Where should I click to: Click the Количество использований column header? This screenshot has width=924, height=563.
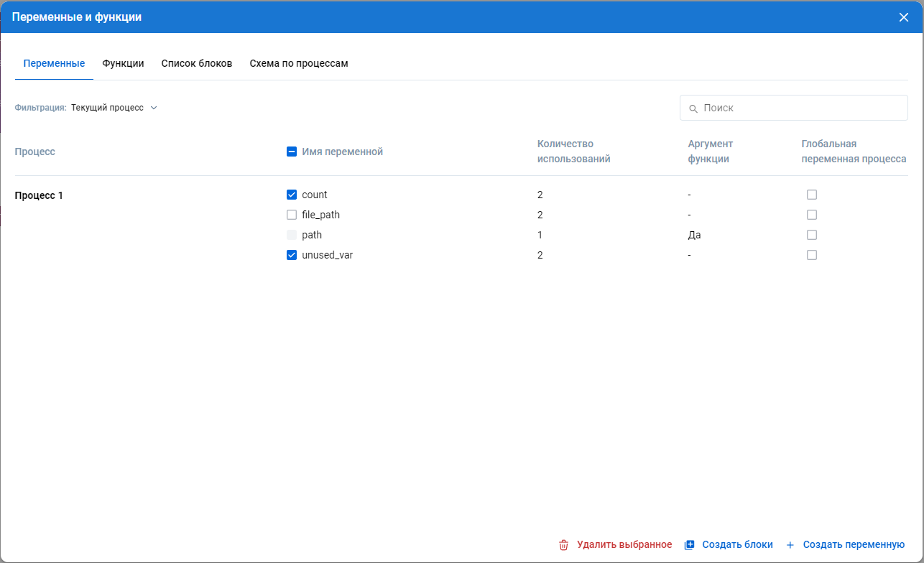[x=574, y=152]
